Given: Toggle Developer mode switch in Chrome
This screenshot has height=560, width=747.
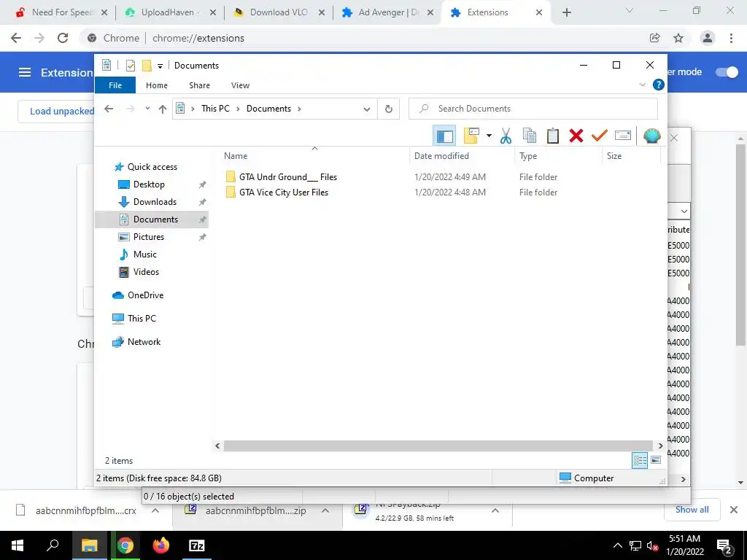Looking at the screenshot, I should [x=727, y=72].
